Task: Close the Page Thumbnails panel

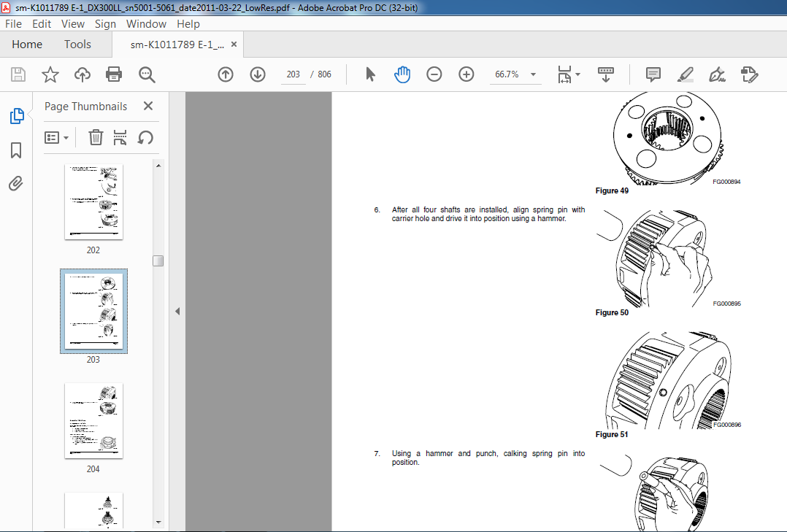Action: click(x=148, y=106)
